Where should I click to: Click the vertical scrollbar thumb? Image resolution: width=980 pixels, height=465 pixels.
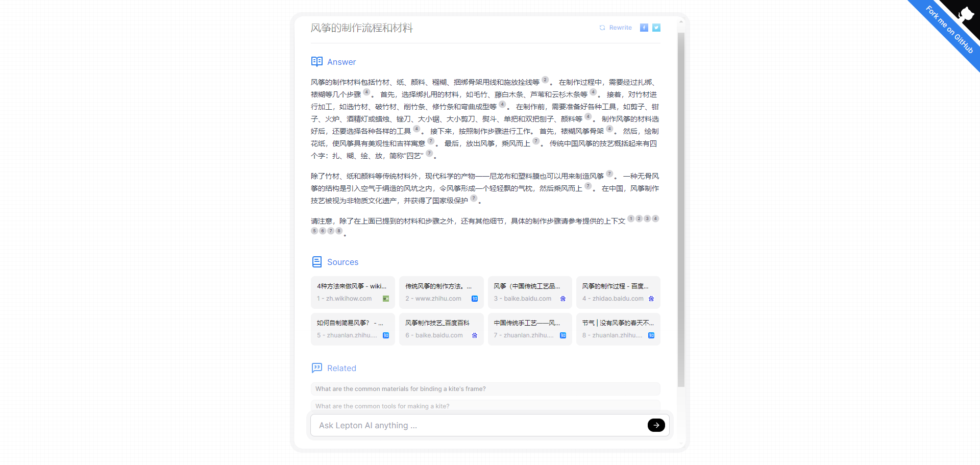tap(681, 209)
